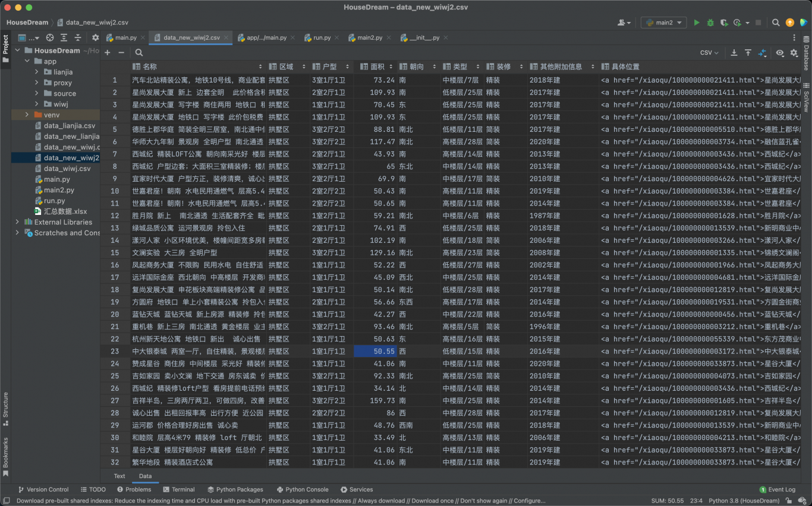This screenshot has width=812, height=506.
Task: Open data_lianjia.csv in project tree
Action: (x=65, y=125)
